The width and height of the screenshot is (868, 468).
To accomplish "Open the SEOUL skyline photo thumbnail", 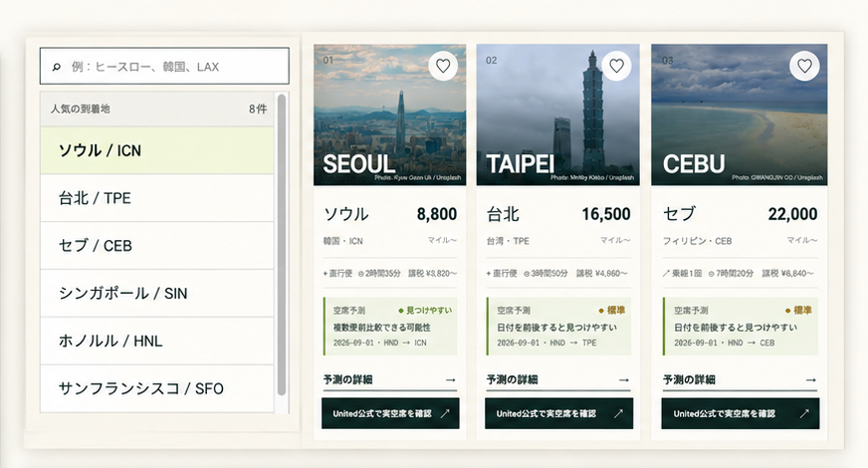I will (x=390, y=115).
